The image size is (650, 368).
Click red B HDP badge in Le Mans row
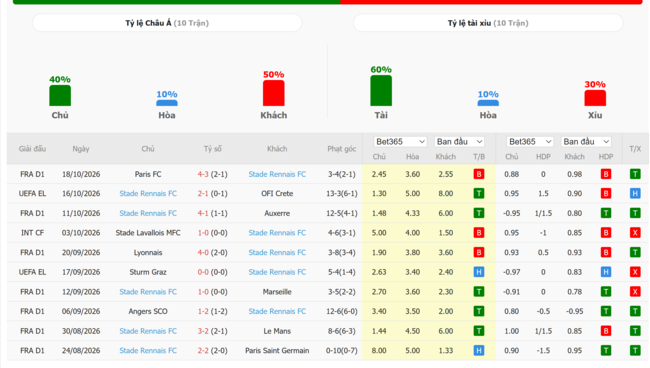click(x=606, y=331)
